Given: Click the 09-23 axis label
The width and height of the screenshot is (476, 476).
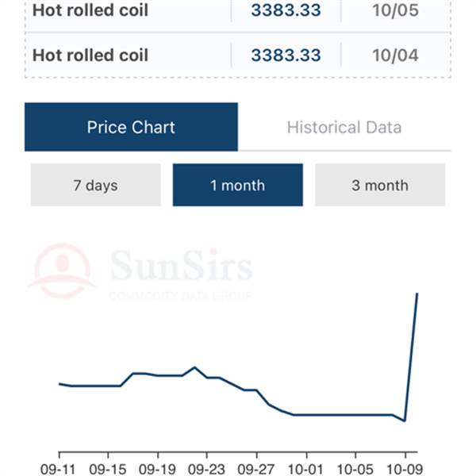Looking at the screenshot, I should click(207, 468).
